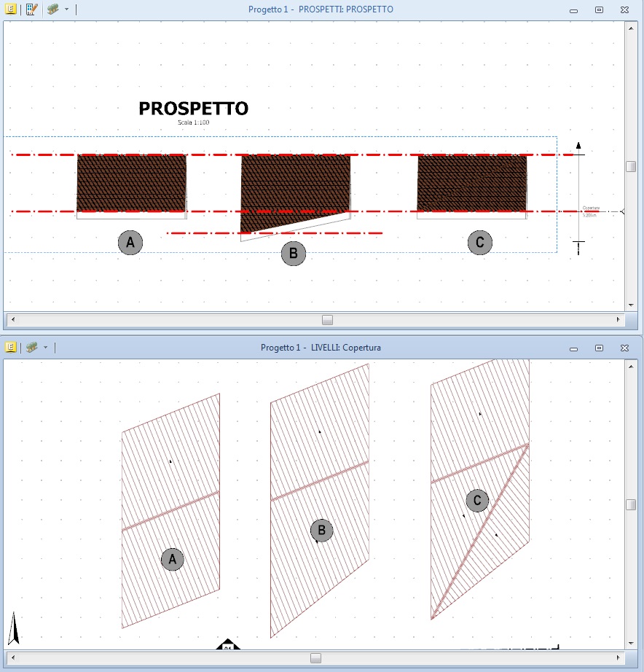Click the edit drawing icon with pencil
The width and height of the screenshot is (644, 672).
click(x=31, y=9)
